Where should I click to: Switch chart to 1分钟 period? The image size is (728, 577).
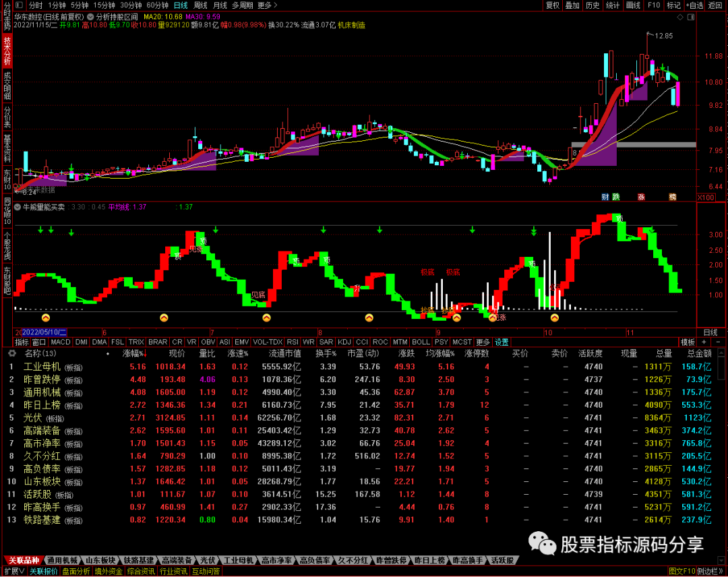point(57,5)
